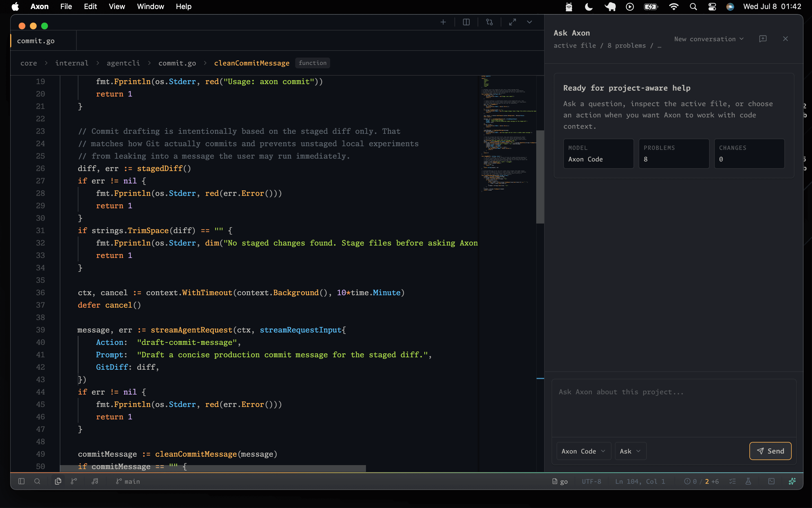
Task: Click the MODEL Axon Code card
Action: tap(599, 154)
